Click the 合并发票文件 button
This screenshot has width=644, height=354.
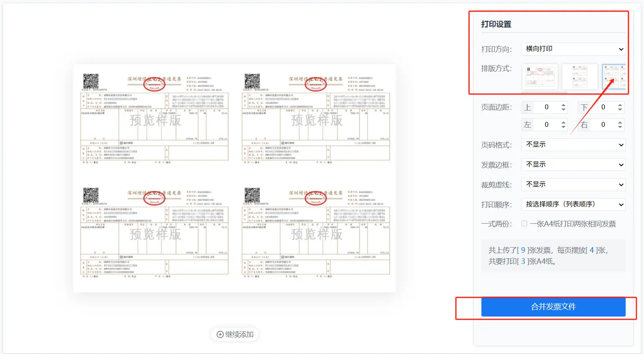click(553, 307)
